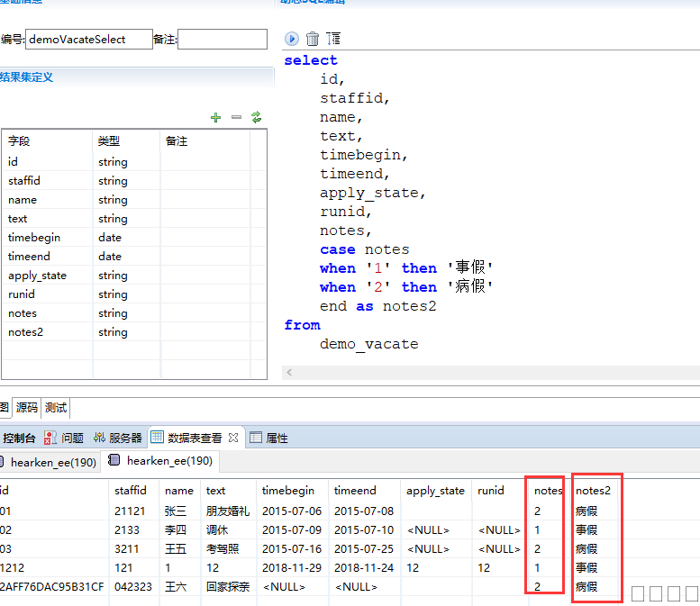Click demo_vacate in SQL editor
The height and width of the screenshot is (606, 700).
point(368,344)
